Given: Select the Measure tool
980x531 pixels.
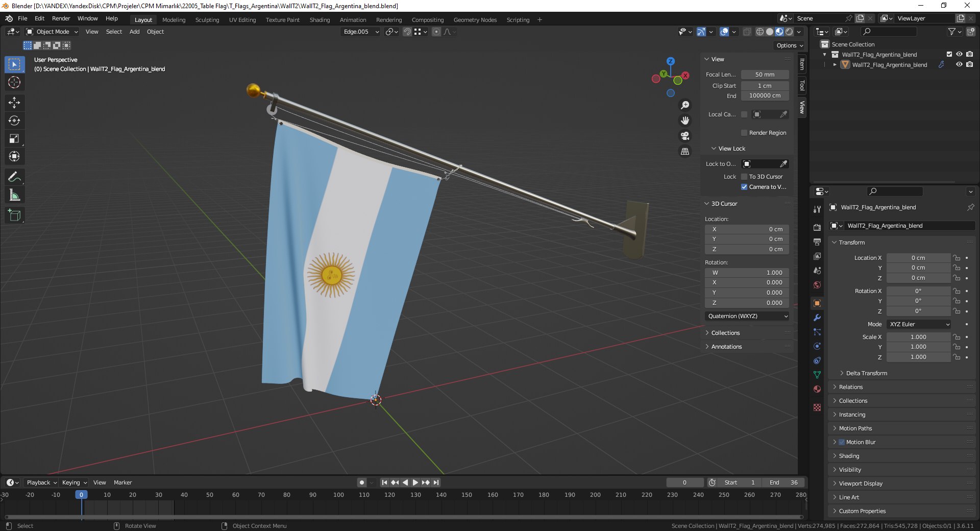Looking at the screenshot, I should 14,195.
